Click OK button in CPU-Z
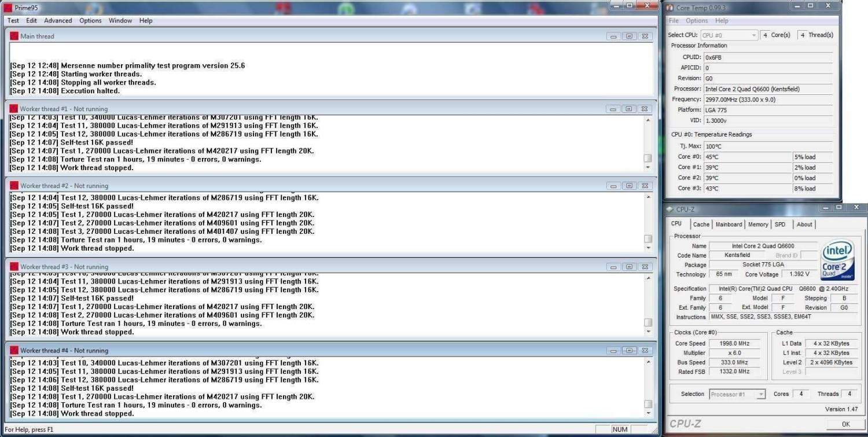This screenshot has height=437, width=868. [845, 424]
